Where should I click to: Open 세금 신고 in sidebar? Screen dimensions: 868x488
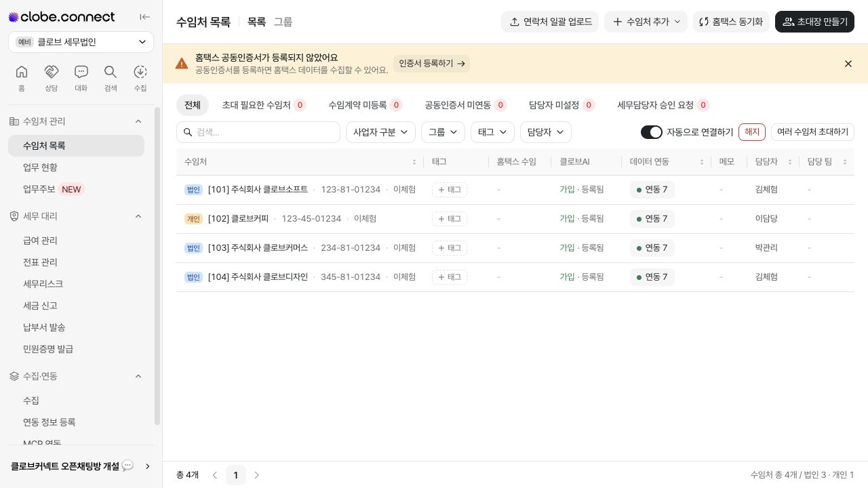tap(76, 306)
